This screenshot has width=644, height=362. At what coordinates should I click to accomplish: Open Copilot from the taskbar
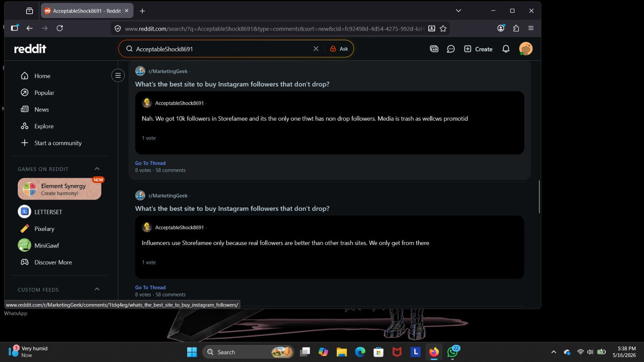click(324, 352)
